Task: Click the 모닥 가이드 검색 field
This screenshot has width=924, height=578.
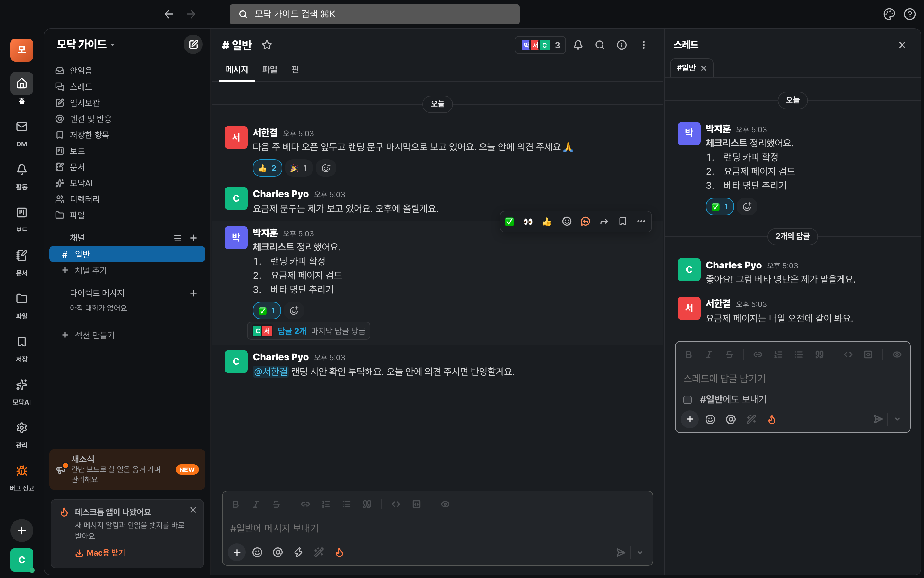Action: coord(374,14)
